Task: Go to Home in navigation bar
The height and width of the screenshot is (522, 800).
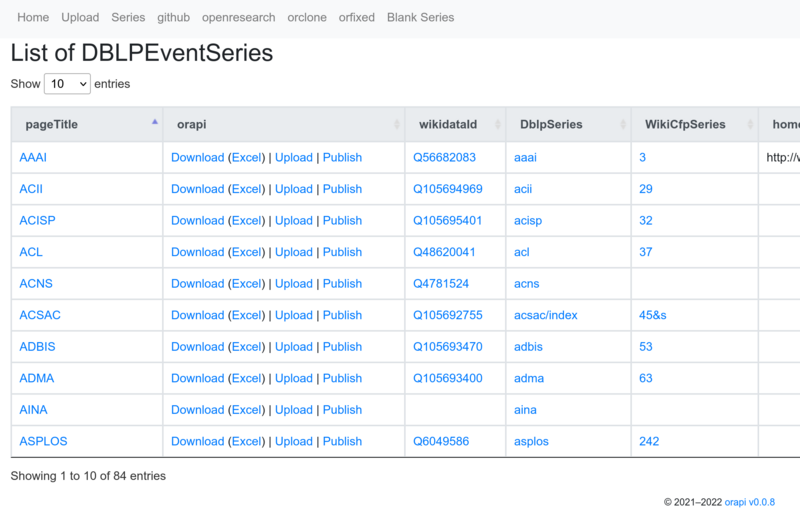Action: coord(33,17)
